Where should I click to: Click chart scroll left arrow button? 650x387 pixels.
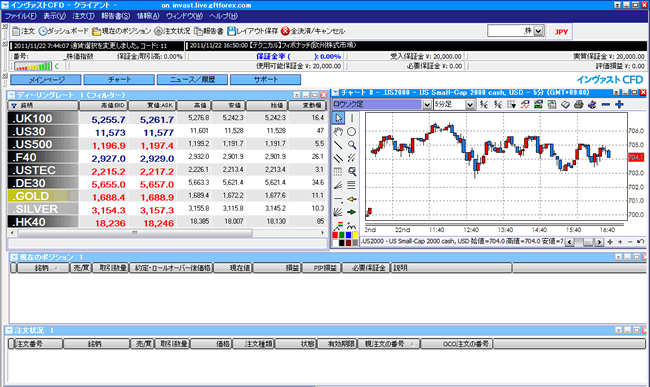(570, 242)
